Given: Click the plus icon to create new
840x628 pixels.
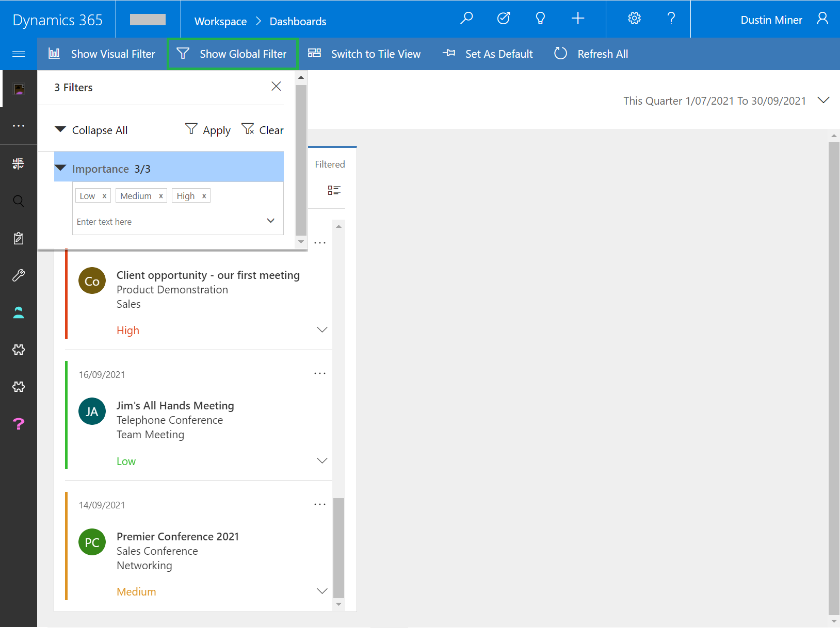Looking at the screenshot, I should pyautogui.click(x=578, y=19).
